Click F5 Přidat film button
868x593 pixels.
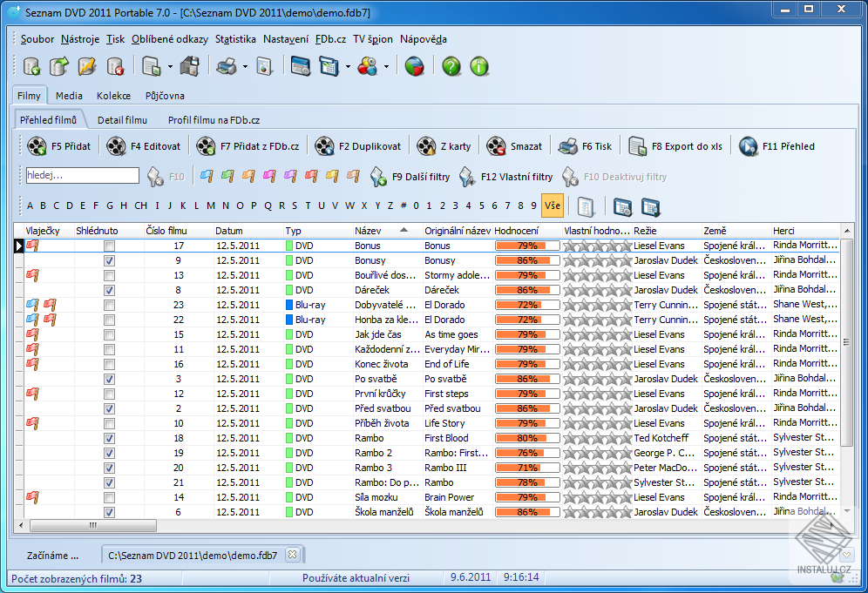pos(58,146)
